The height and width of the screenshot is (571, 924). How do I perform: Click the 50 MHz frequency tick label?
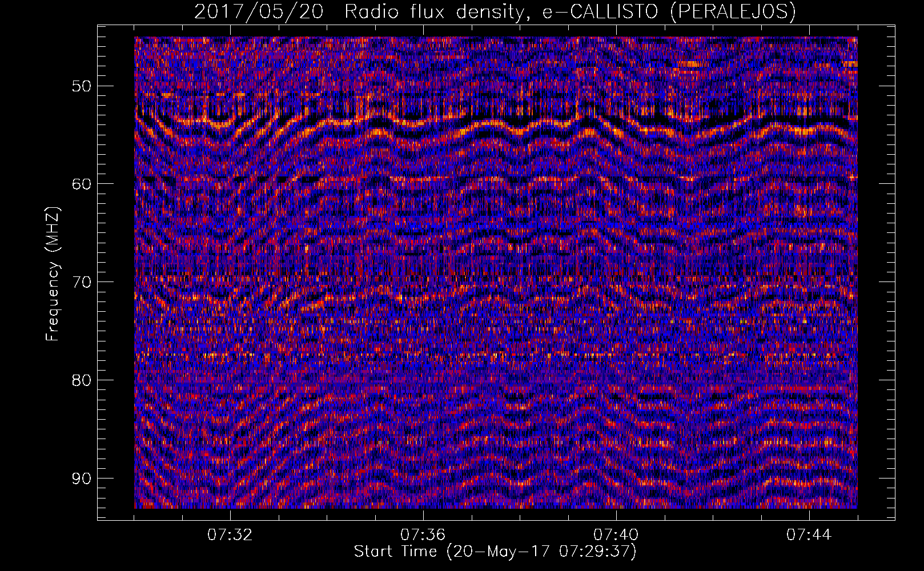pyautogui.click(x=81, y=86)
